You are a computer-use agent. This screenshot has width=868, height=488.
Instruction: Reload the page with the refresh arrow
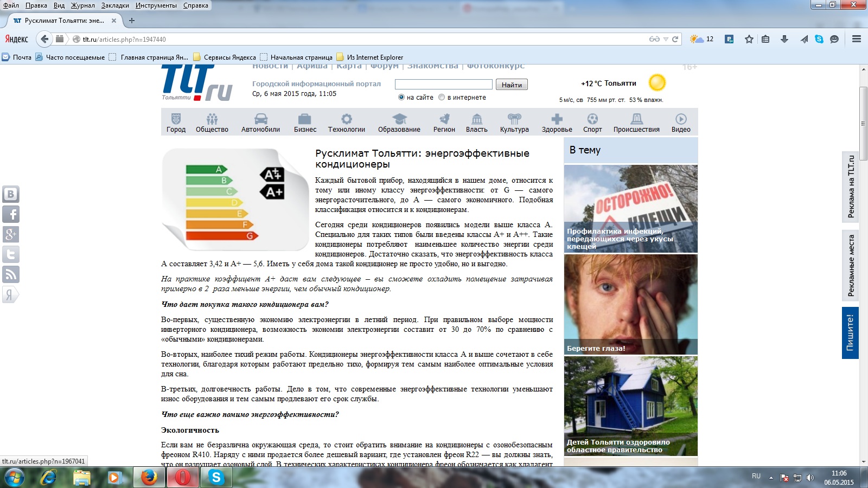(675, 39)
